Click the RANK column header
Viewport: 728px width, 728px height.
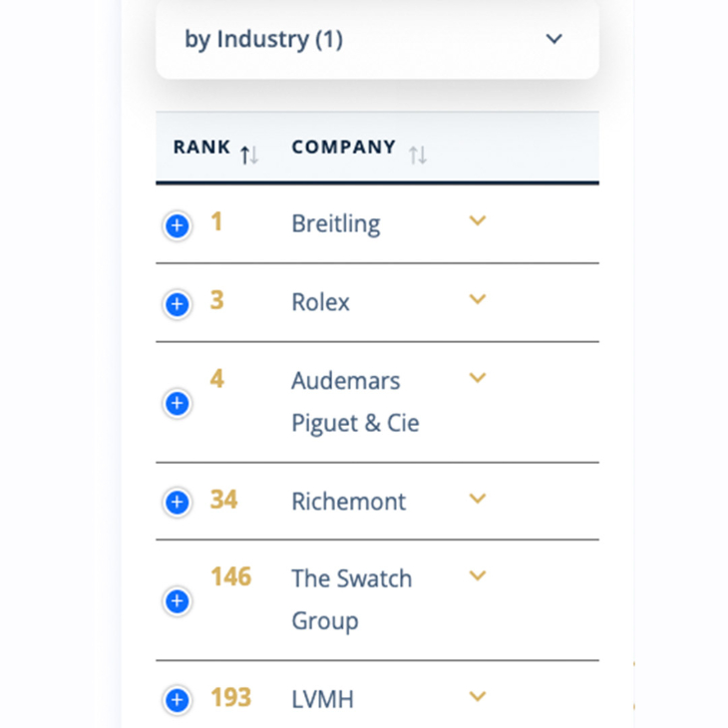coord(201,147)
